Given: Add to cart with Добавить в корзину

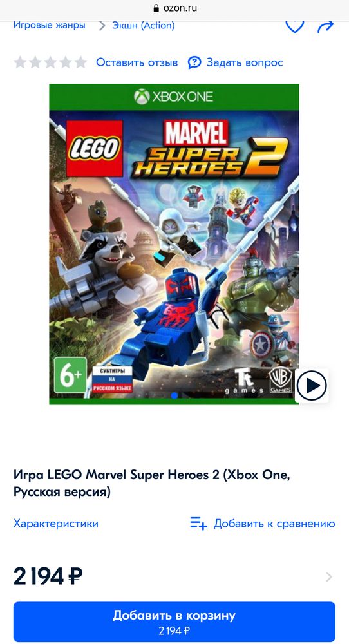Looking at the screenshot, I should (x=174, y=622).
